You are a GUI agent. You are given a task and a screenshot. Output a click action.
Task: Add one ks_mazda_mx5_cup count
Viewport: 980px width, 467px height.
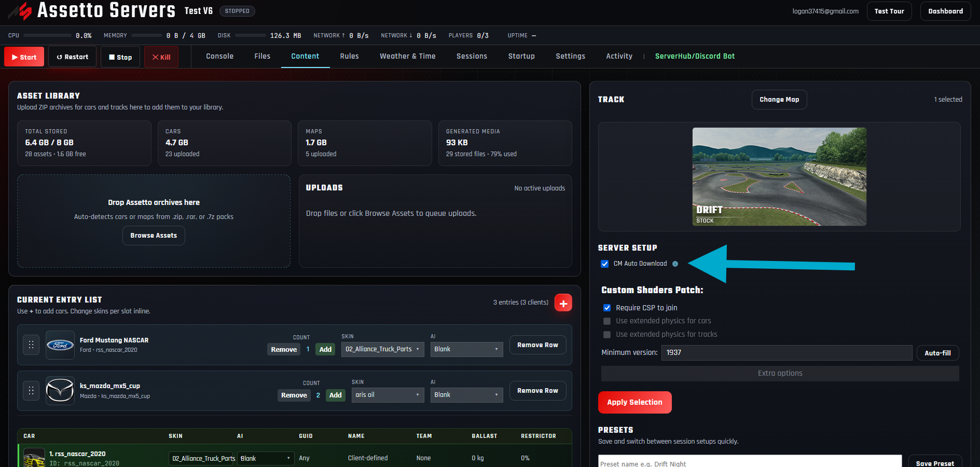click(x=336, y=395)
